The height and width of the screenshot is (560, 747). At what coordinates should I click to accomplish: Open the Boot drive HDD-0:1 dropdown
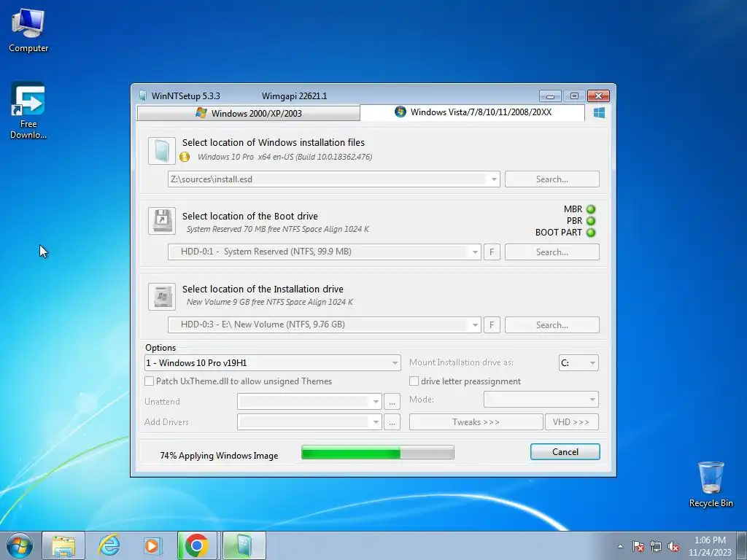pyautogui.click(x=475, y=252)
